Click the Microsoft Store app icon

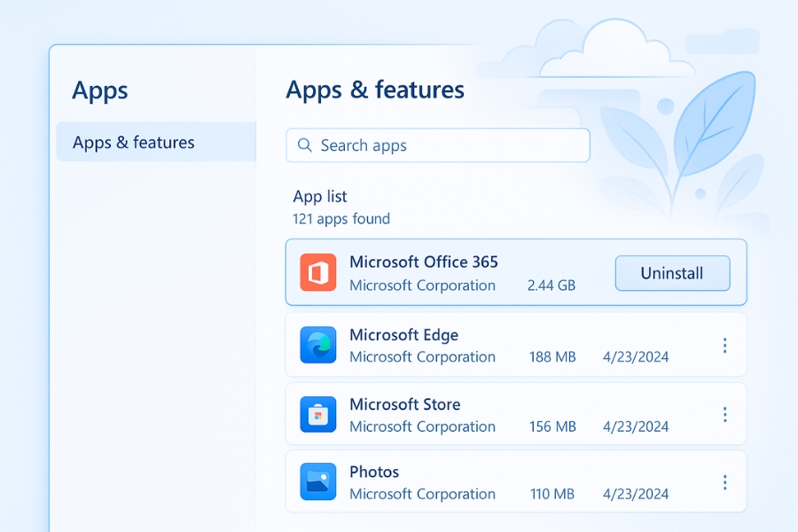tap(317, 414)
